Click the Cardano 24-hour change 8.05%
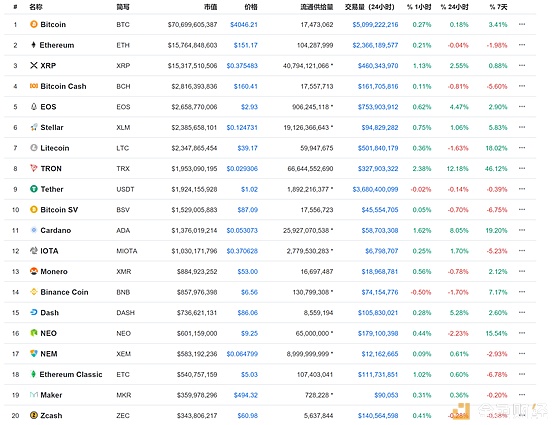 (459, 230)
